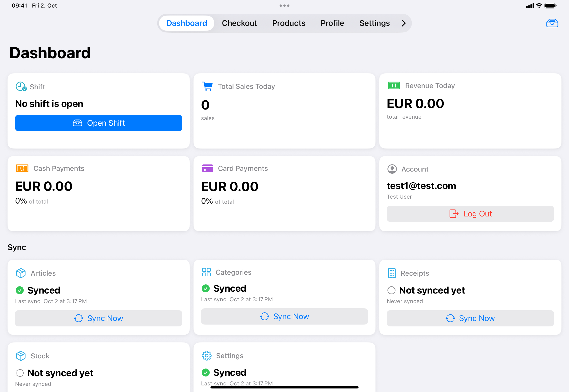Open the cash drawer tray icon top right
The width and height of the screenshot is (569, 392).
click(x=552, y=23)
